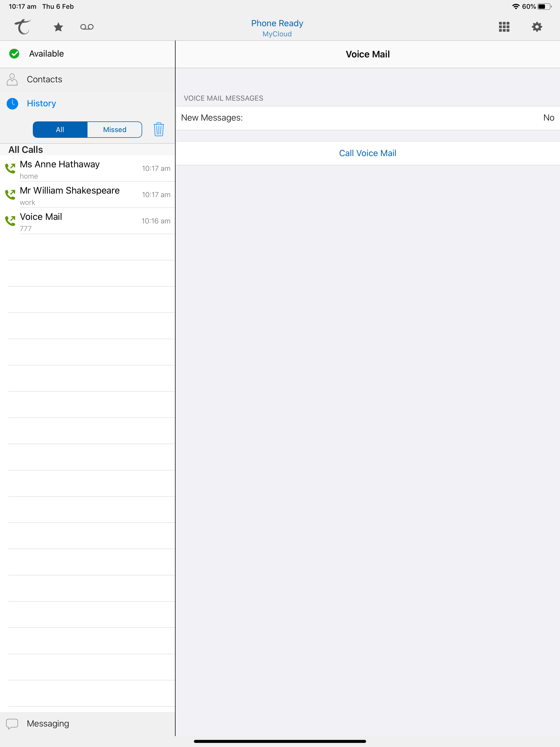Tap 'home' label under Anne Hathaway
The width and height of the screenshot is (560, 747).
29,176
